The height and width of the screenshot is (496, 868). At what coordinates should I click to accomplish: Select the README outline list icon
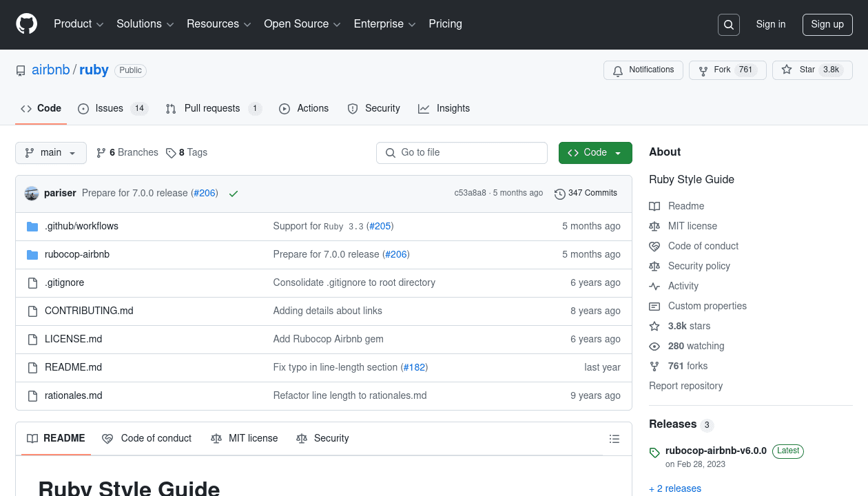(x=614, y=438)
